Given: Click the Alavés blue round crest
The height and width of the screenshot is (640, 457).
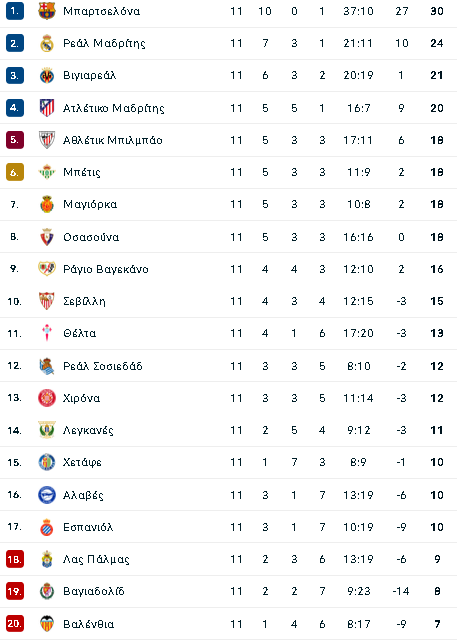Looking at the screenshot, I should click(x=47, y=495).
